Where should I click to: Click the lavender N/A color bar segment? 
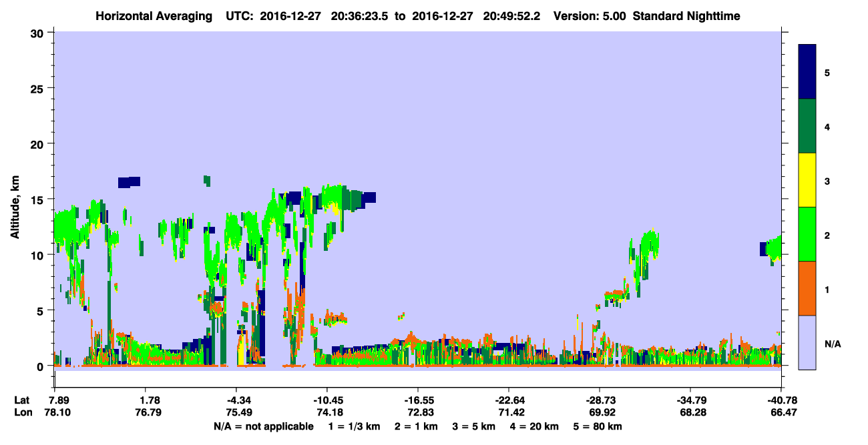[807, 342]
